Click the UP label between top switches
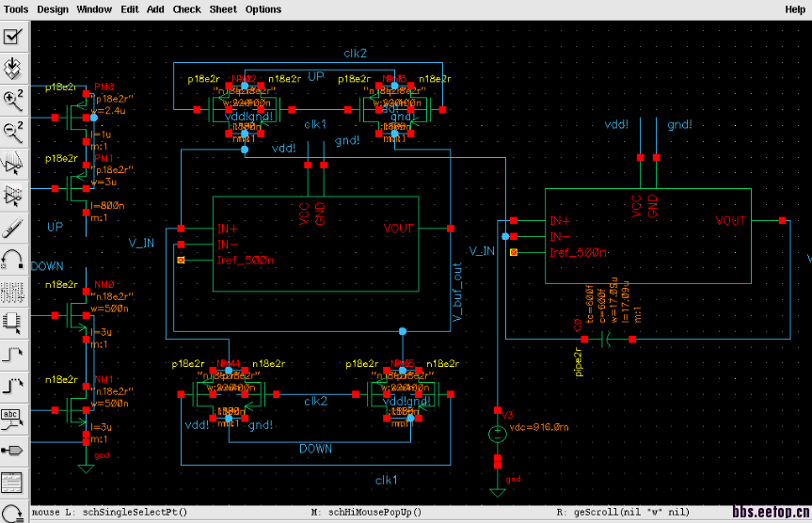 [x=316, y=76]
